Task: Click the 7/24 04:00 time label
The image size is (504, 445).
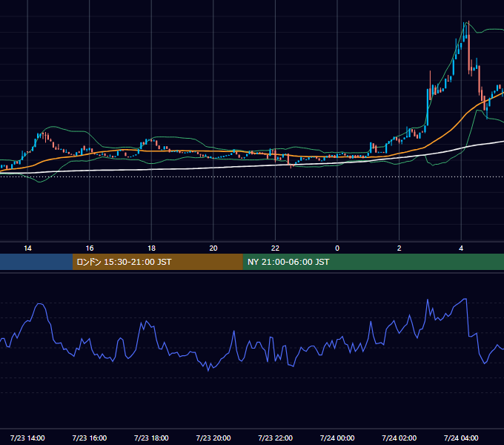Action: pyautogui.click(x=461, y=438)
